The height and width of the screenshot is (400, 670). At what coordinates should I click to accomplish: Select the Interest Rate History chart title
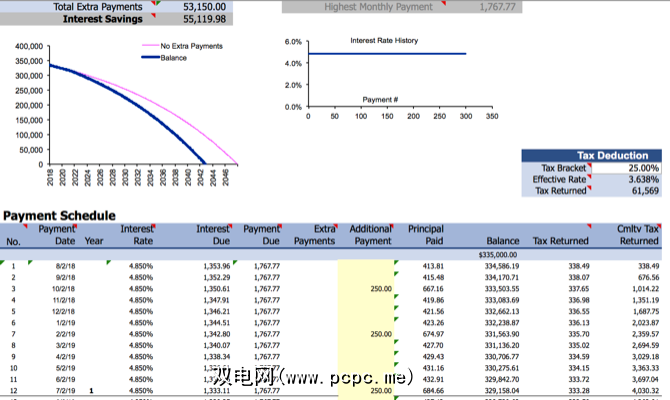(x=384, y=41)
